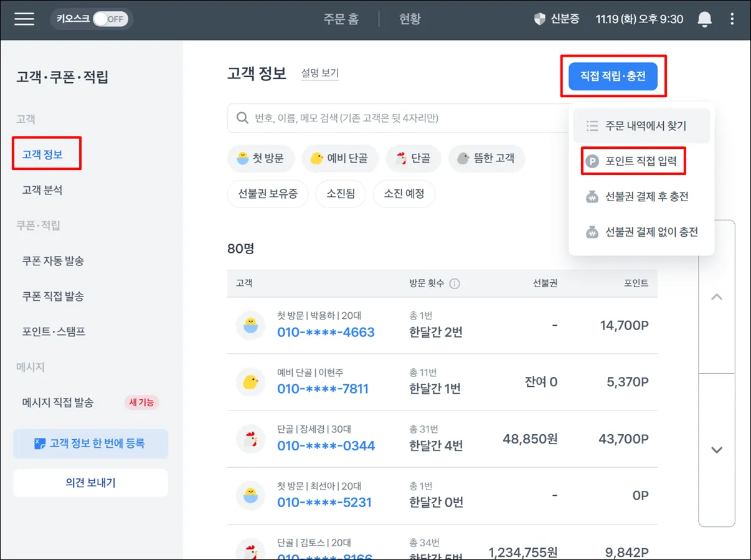This screenshot has height=560, width=751.
Task: Toggle the 첫 방문 filter chip
Action: pyautogui.click(x=260, y=158)
